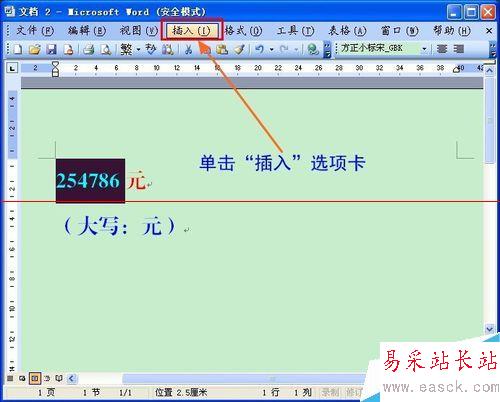The image size is (500, 402).
Task: Click the right indent marker on ruler
Action: click(456, 70)
